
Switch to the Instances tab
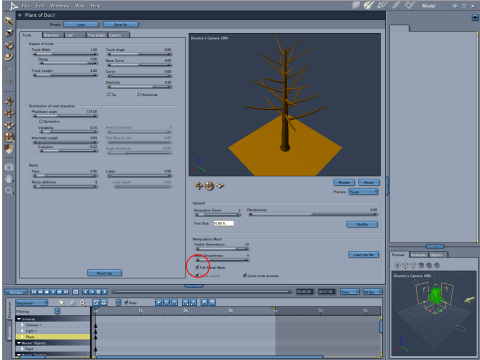[x=418, y=255]
